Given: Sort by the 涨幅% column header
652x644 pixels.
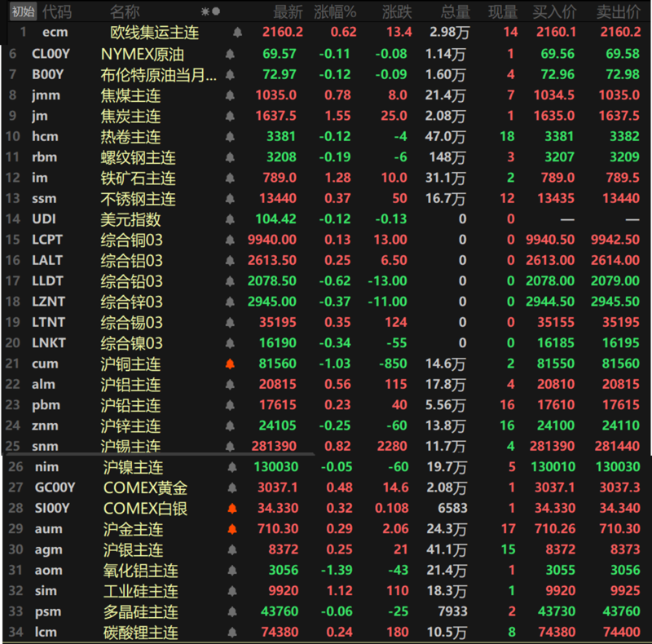Looking at the screenshot, I should point(335,11).
